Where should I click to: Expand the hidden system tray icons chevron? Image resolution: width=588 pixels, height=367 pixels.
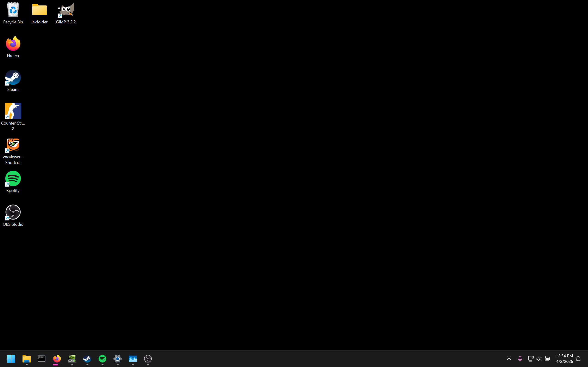[509, 359]
